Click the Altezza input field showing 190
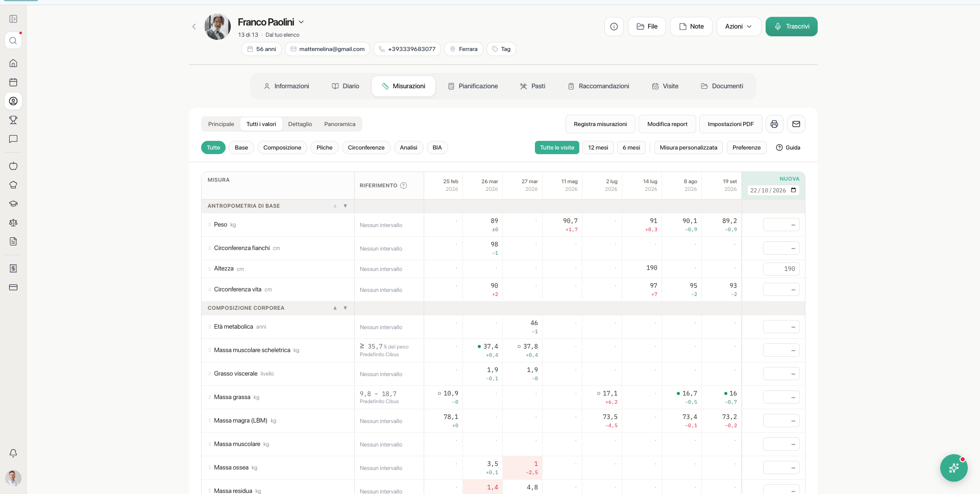 click(x=781, y=269)
